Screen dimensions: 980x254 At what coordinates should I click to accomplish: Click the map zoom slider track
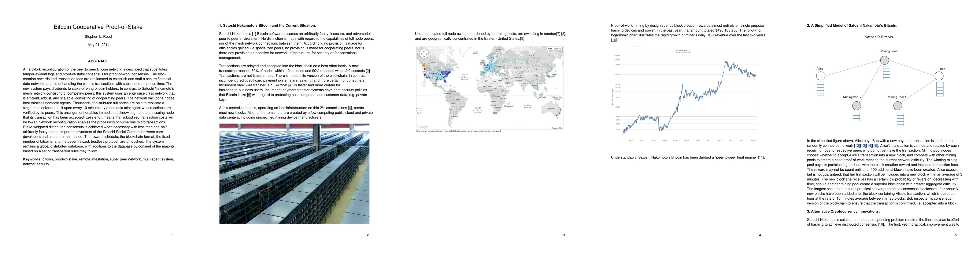(x=424, y=78)
